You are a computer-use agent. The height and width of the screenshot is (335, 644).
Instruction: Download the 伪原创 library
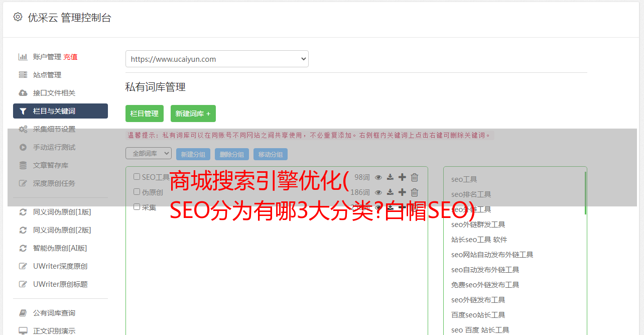(390, 192)
